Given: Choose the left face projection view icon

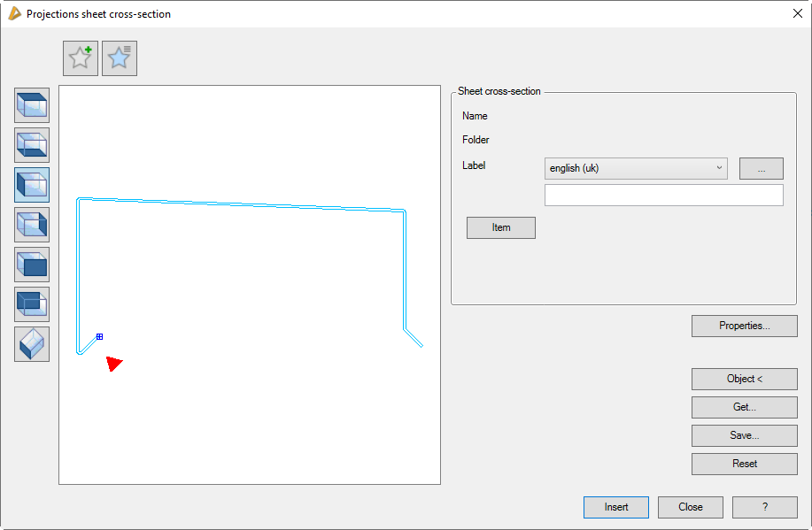Looking at the screenshot, I should point(32,185).
